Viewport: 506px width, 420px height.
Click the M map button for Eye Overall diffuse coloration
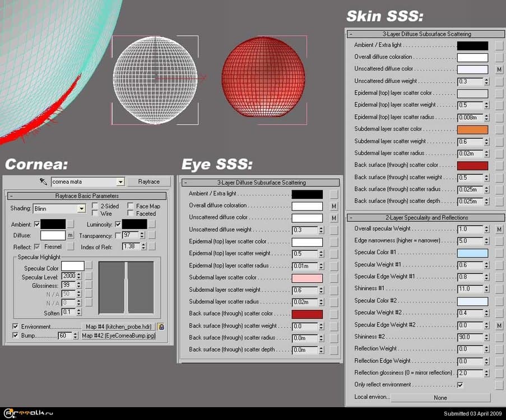[334, 206]
